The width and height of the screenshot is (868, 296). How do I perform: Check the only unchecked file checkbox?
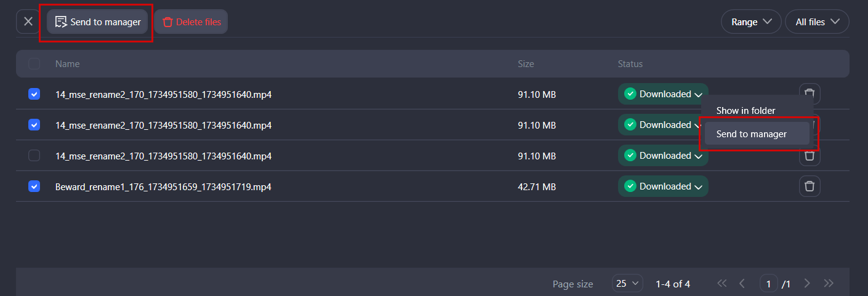34,156
